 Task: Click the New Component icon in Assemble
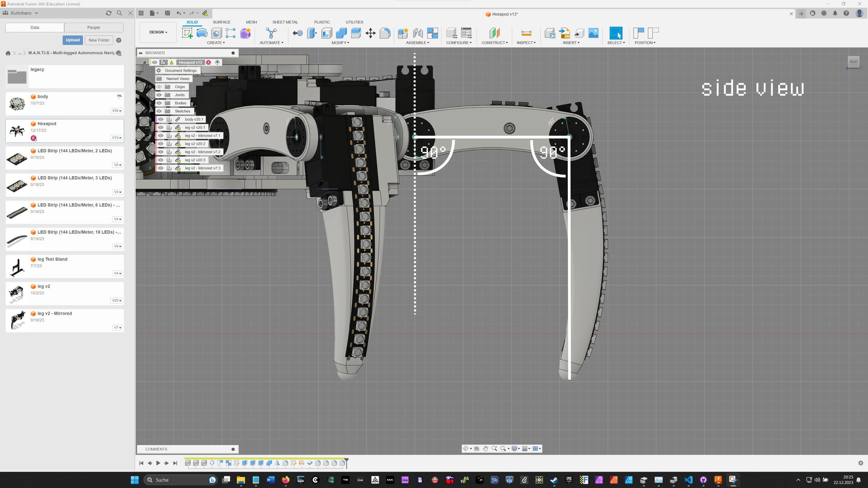click(x=403, y=33)
